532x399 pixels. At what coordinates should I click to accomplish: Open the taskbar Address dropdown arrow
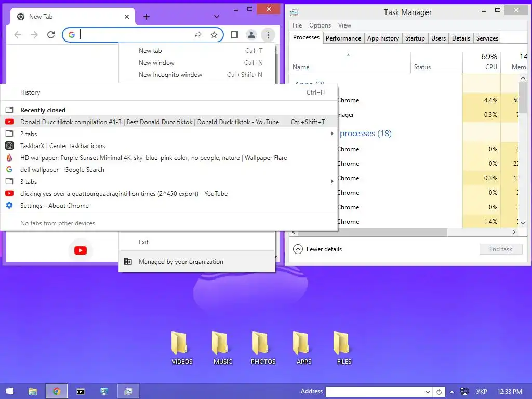click(428, 392)
